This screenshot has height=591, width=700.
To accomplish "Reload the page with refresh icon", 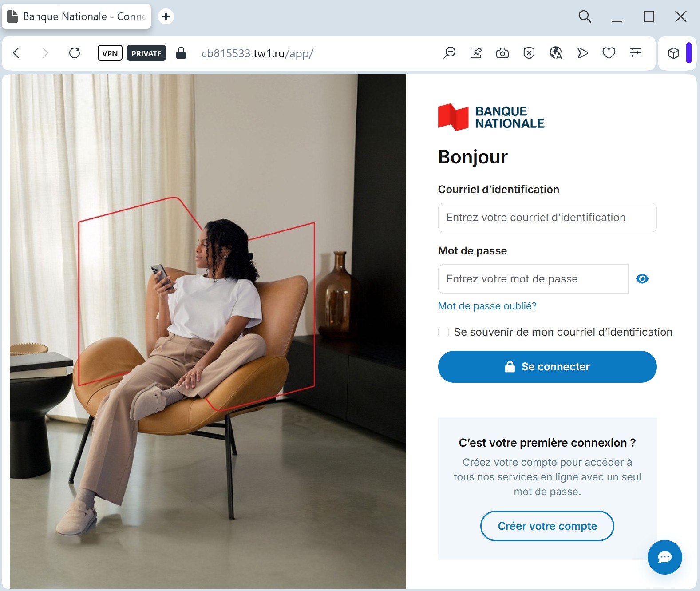I will [x=75, y=53].
